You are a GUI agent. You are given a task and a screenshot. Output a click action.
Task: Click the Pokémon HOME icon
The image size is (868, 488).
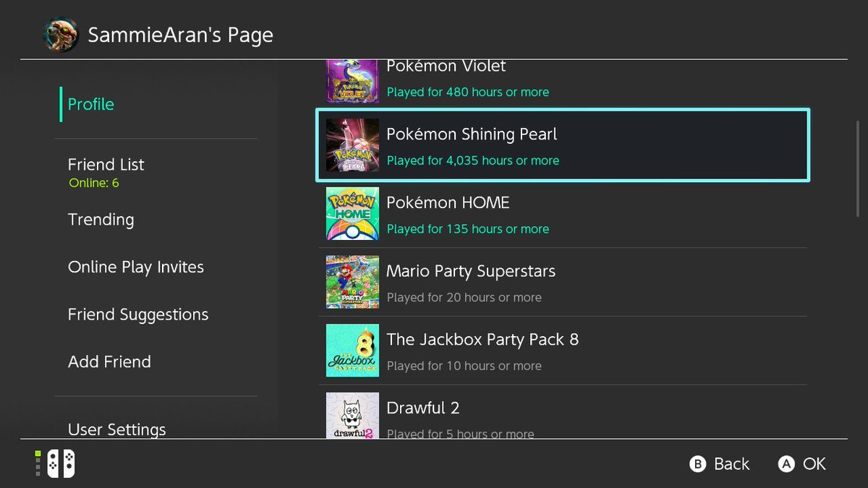[352, 213]
